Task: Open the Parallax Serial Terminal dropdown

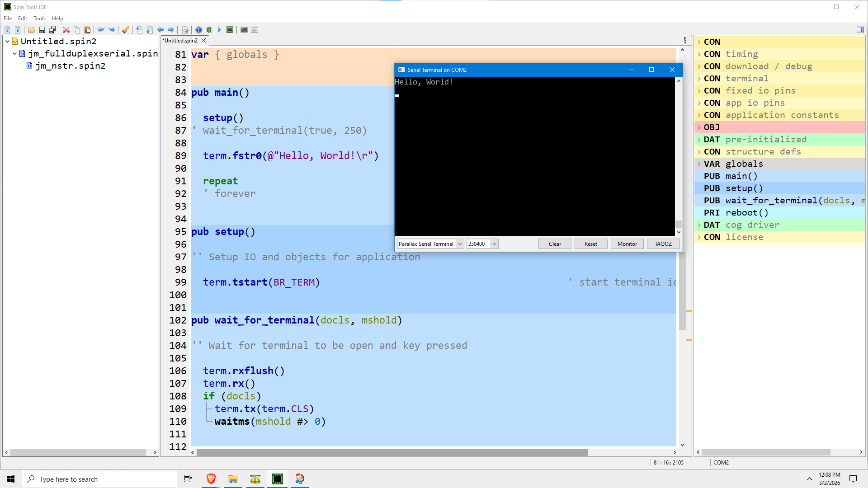Action: [x=460, y=244]
